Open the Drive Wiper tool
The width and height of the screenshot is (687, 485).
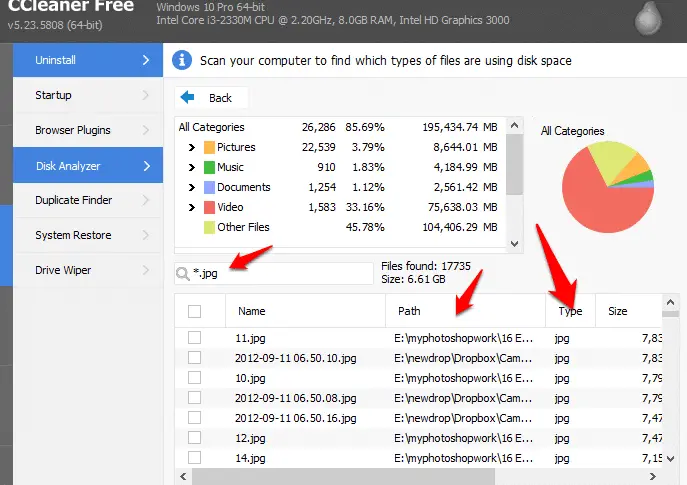[x=88, y=270]
